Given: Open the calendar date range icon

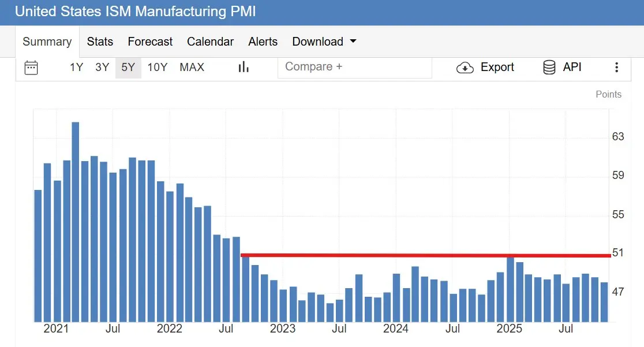Looking at the screenshot, I should click(31, 68).
